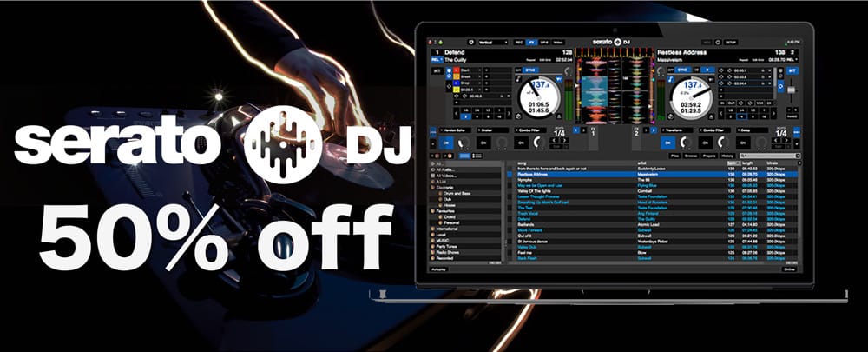
Task: Toggle REL mode dropdown on deck 2
Action: (792, 59)
